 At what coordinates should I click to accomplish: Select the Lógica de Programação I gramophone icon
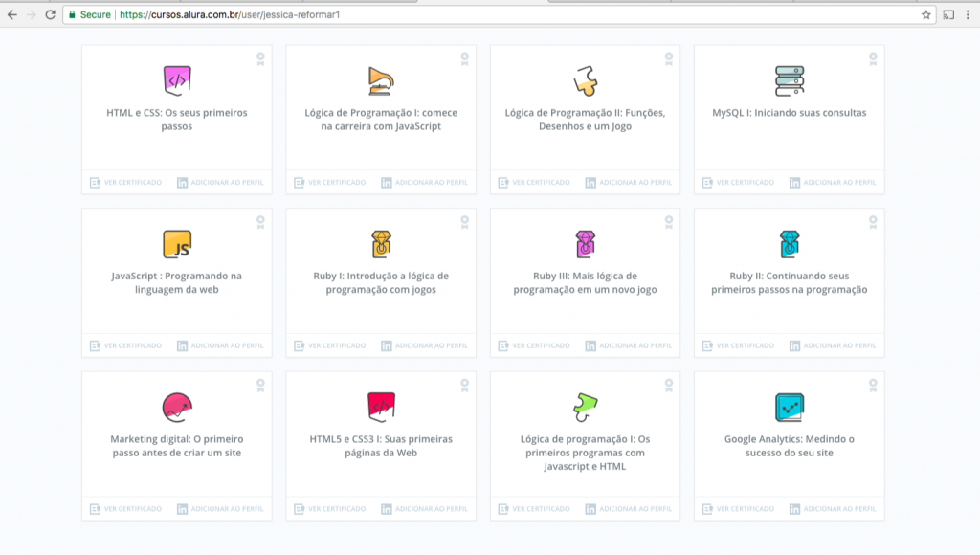click(380, 80)
